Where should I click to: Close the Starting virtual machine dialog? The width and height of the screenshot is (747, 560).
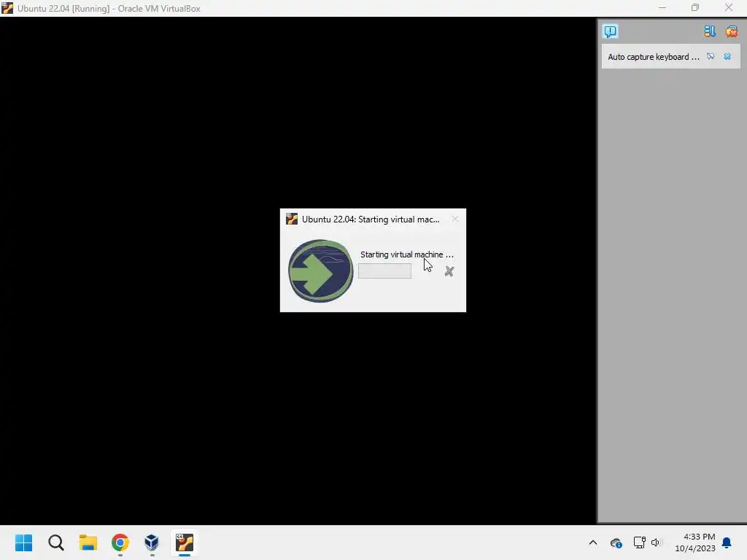[x=455, y=219]
